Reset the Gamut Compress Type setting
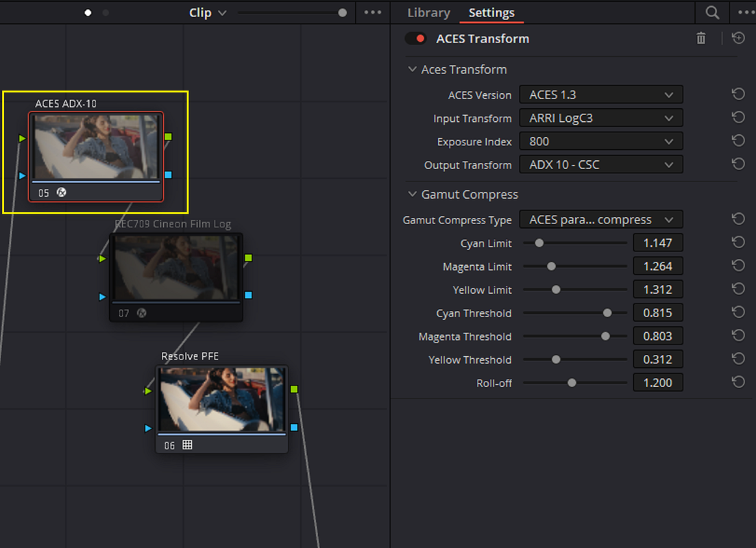 (x=738, y=219)
